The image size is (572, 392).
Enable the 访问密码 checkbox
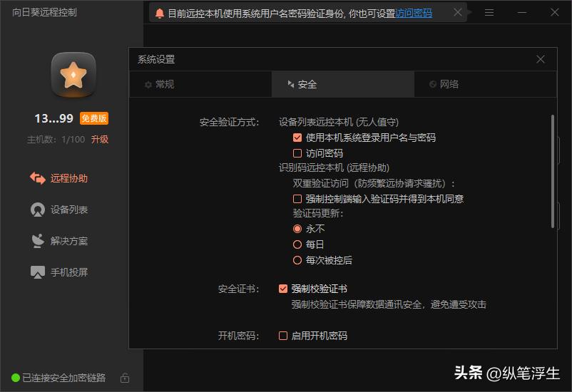pyautogui.click(x=297, y=153)
